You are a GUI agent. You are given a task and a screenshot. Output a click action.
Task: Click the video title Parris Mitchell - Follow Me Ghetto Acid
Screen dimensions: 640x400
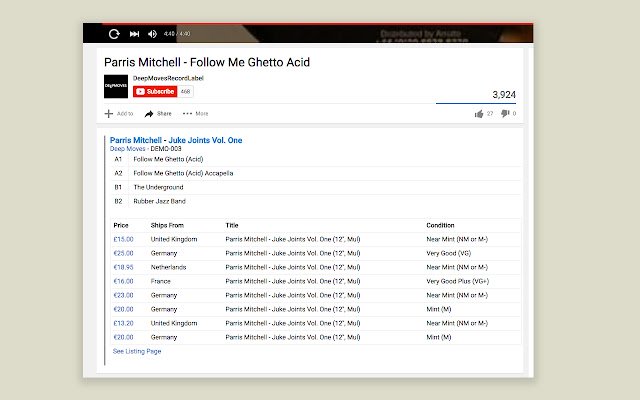(x=207, y=62)
